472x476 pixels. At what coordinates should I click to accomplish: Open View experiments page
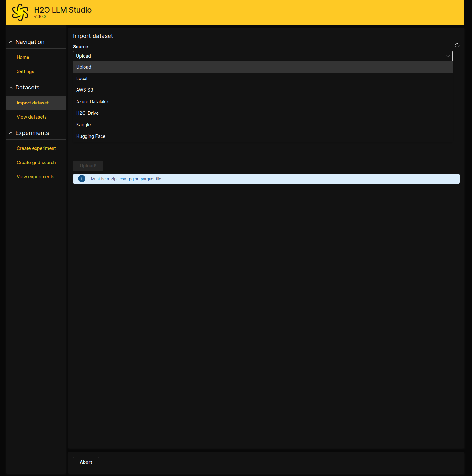[36, 177]
